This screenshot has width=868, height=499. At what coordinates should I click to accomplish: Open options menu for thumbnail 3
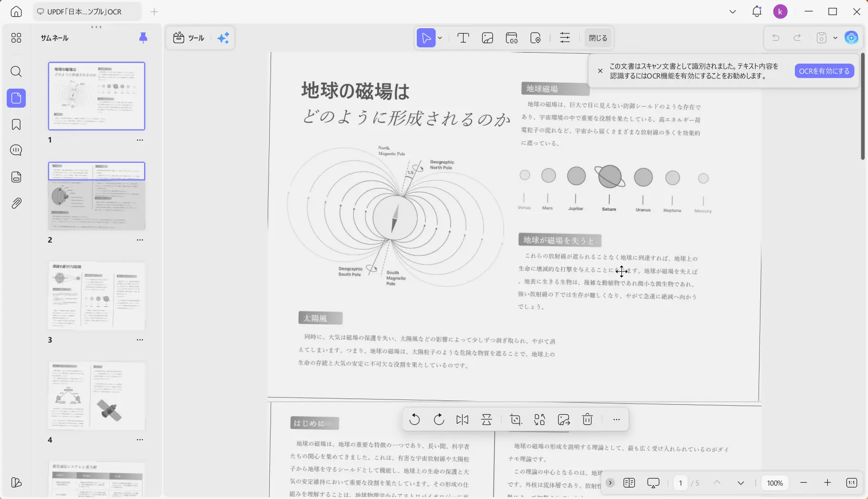[140, 340]
